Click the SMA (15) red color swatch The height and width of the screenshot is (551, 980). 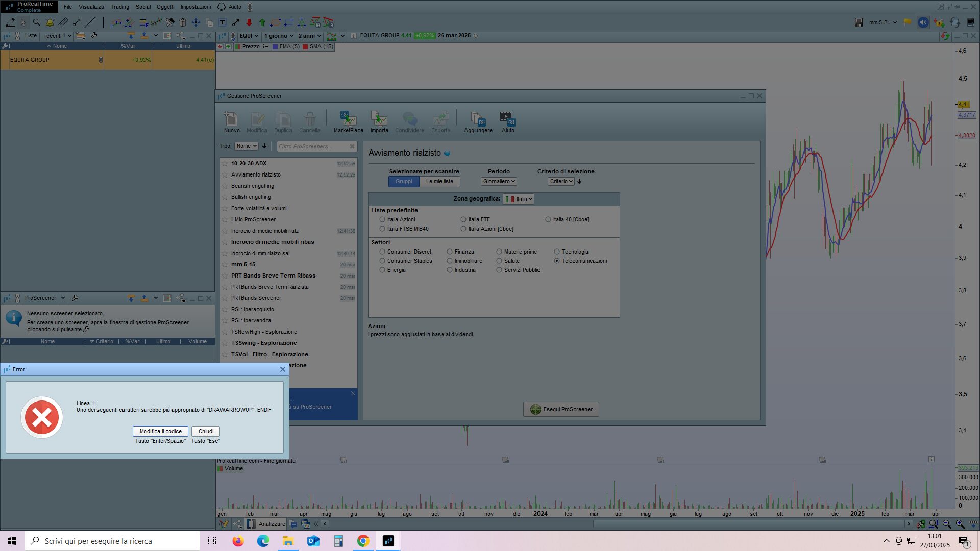pyautogui.click(x=305, y=46)
